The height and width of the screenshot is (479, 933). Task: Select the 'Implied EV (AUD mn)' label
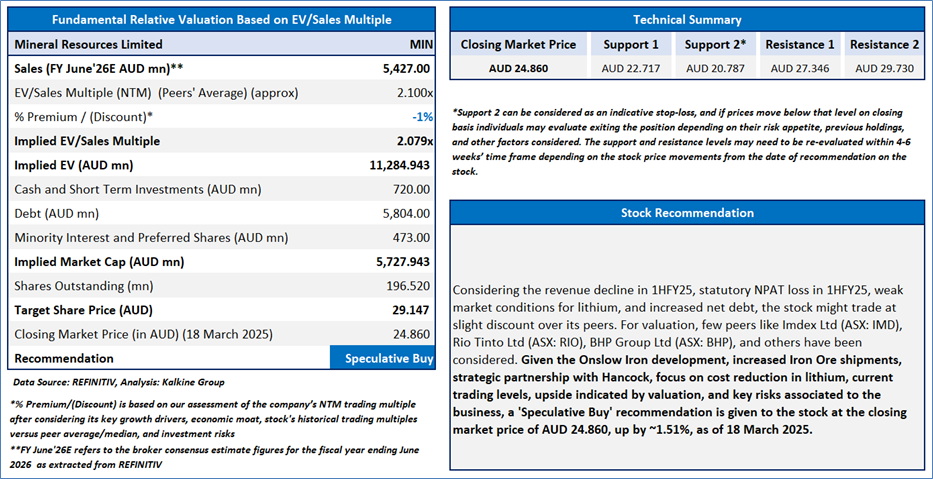[73, 165]
